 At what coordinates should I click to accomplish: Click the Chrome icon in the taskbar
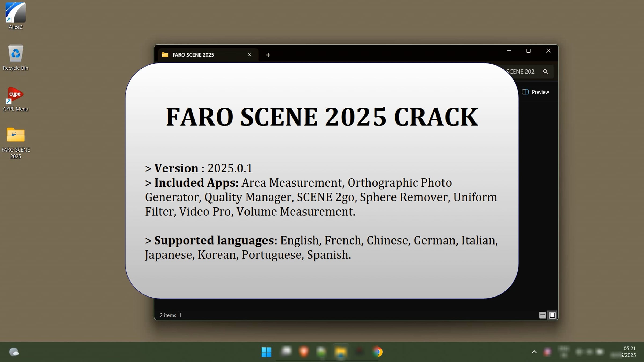[378, 352]
